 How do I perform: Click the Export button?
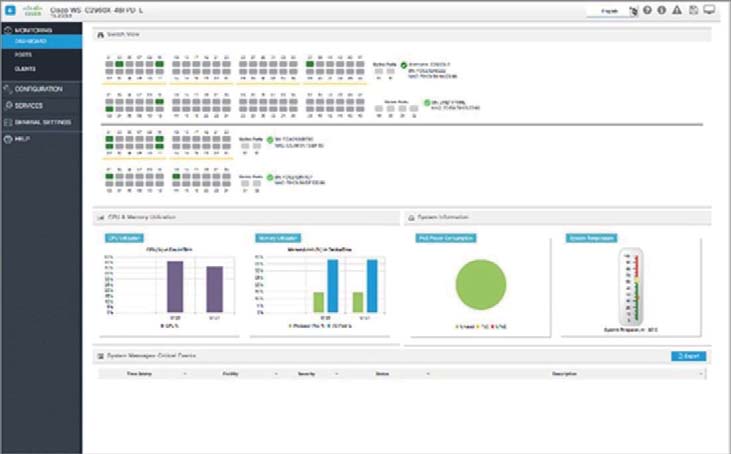coord(688,356)
